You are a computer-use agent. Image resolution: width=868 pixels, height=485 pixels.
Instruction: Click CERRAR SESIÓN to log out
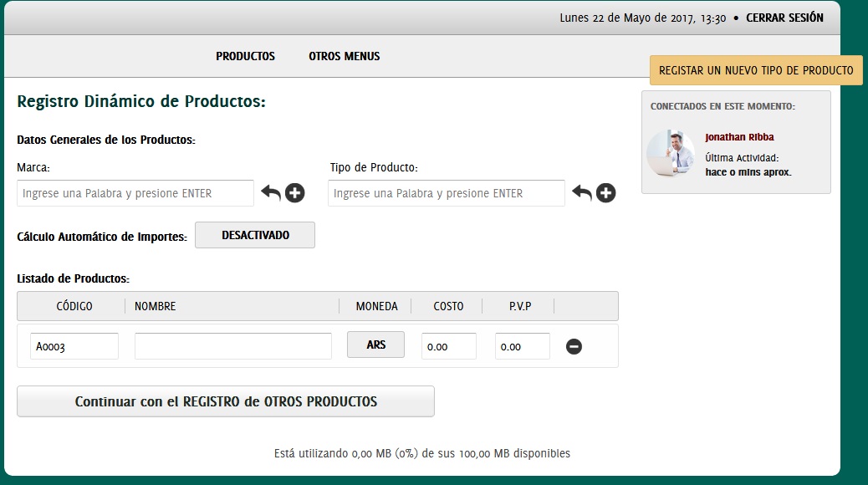(x=784, y=18)
